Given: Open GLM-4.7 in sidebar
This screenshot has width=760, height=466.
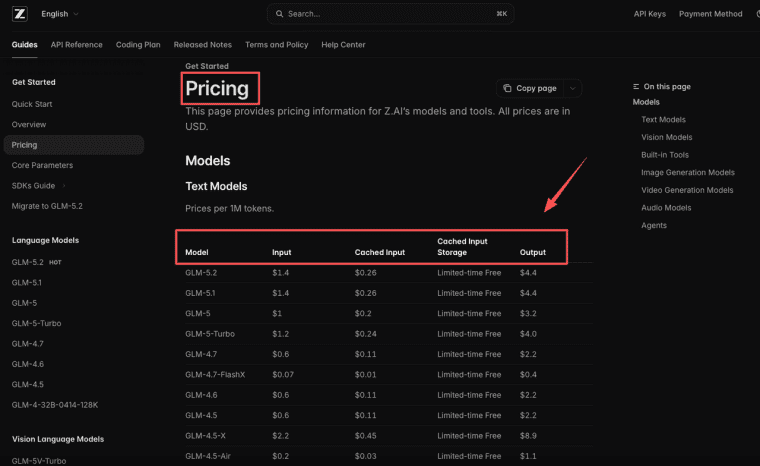Looking at the screenshot, I should 28,344.
